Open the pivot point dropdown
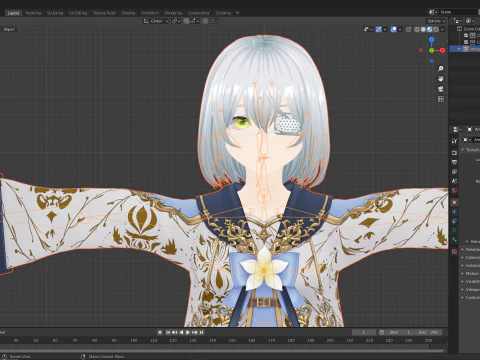The height and width of the screenshot is (360, 480). 176,21
